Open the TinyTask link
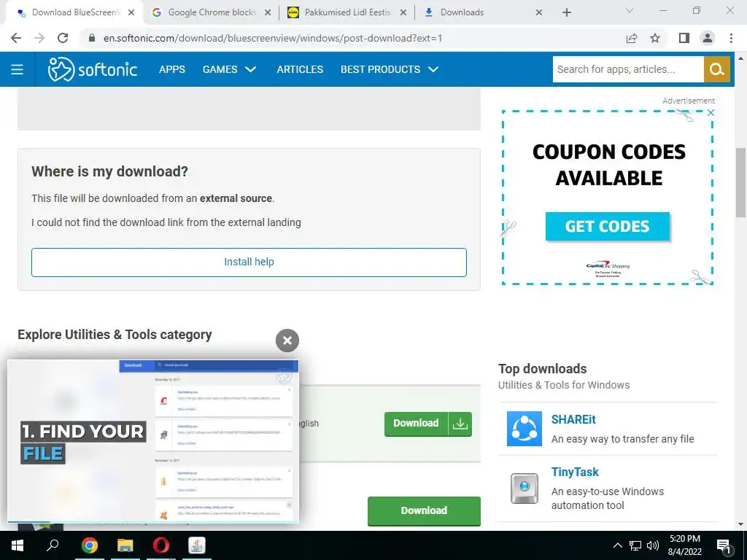747x560 pixels. pos(575,472)
